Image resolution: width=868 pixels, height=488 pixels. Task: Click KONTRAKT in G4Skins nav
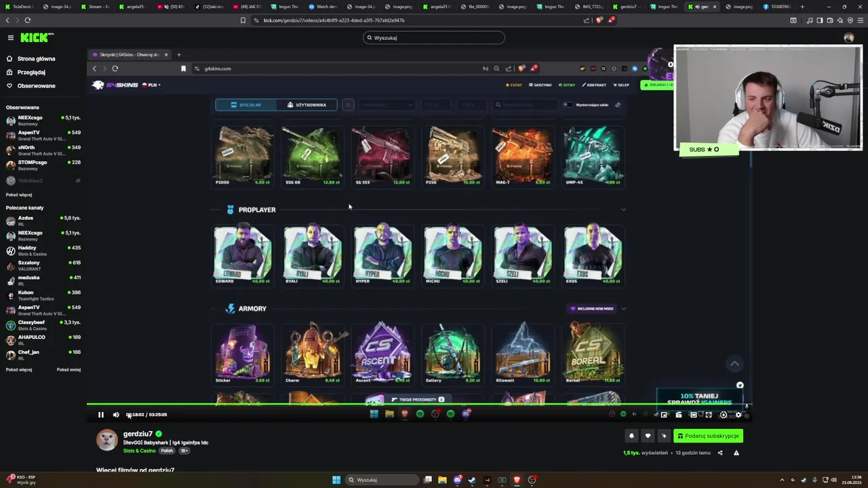[x=595, y=85]
